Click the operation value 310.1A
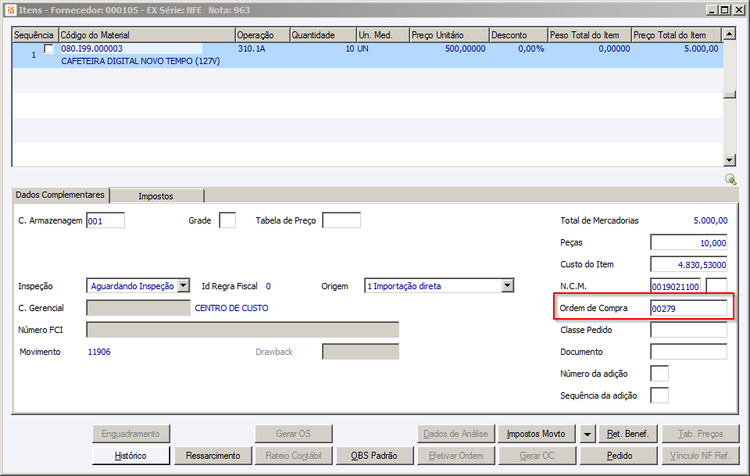The image size is (750, 476). [x=252, y=49]
